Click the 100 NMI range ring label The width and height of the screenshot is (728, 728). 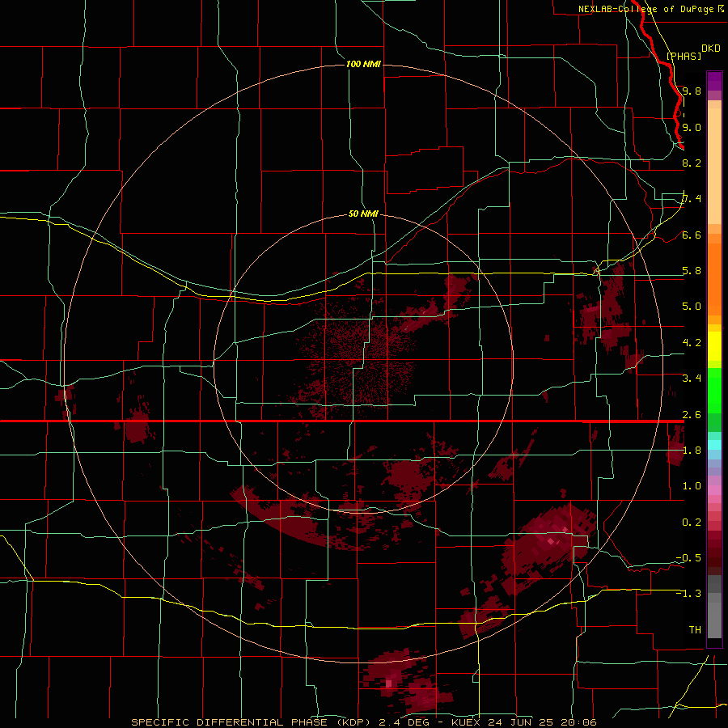363,64
